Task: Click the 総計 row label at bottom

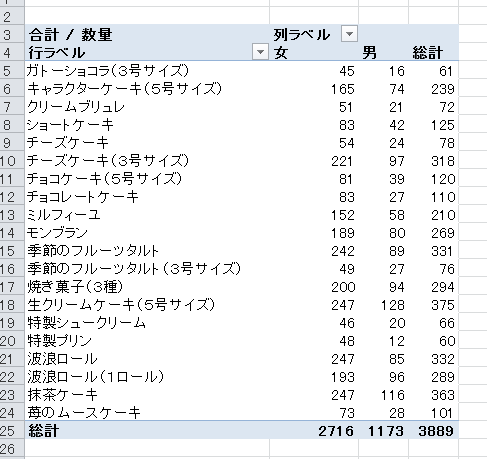Action: pos(43,431)
